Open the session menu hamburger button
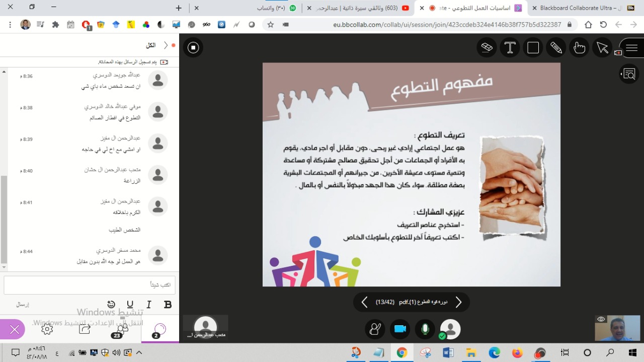Screen dimensions: 644x362 tap(632, 48)
